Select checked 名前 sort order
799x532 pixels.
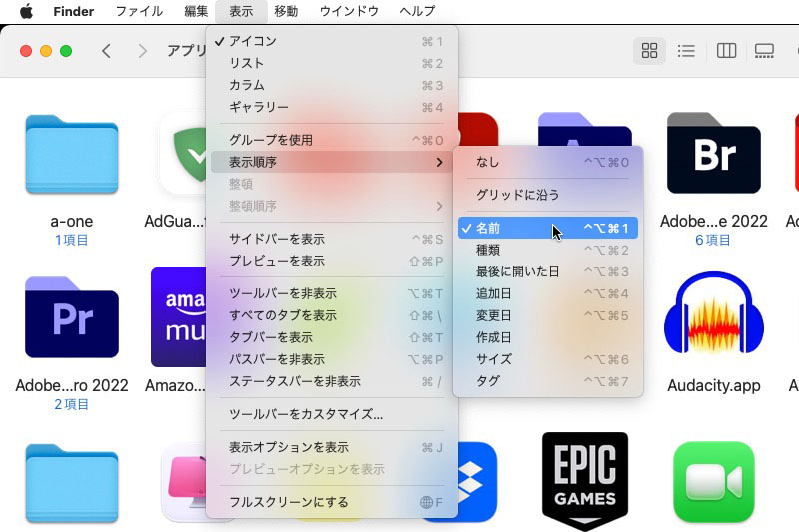click(548, 228)
